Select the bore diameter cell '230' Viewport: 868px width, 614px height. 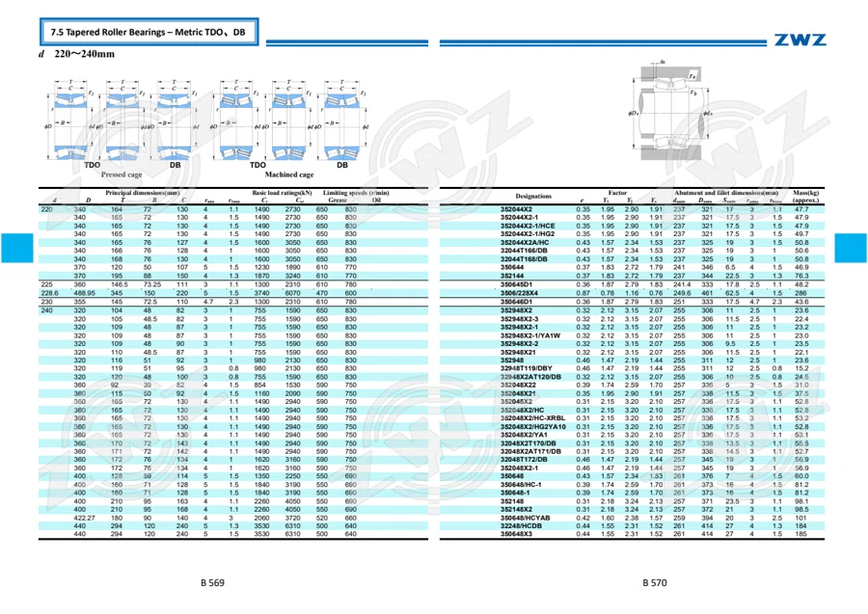point(46,302)
